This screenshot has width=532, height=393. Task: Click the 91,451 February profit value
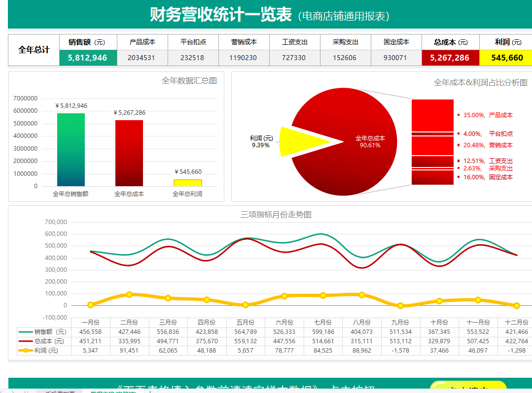[x=129, y=351]
